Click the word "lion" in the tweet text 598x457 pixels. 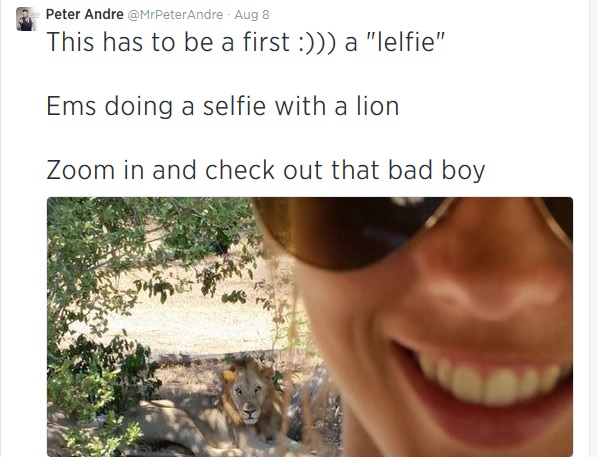[x=378, y=106]
